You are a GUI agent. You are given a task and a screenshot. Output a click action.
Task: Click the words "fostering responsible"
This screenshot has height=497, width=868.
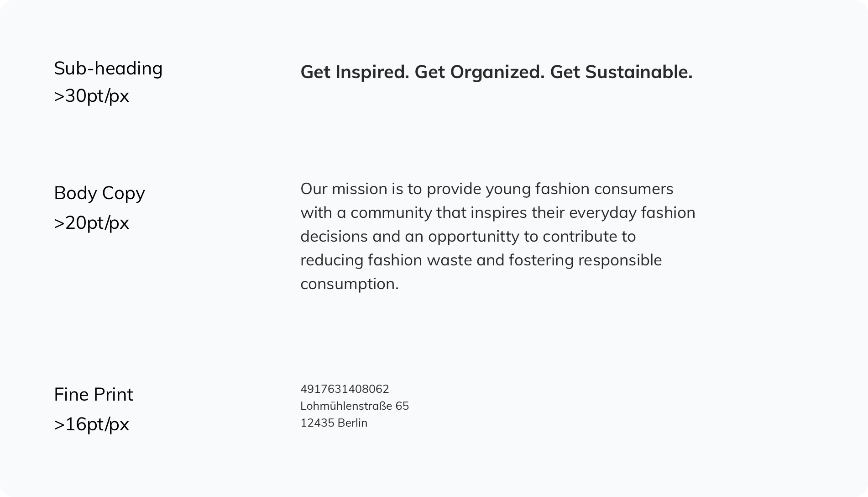click(x=585, y=260)
